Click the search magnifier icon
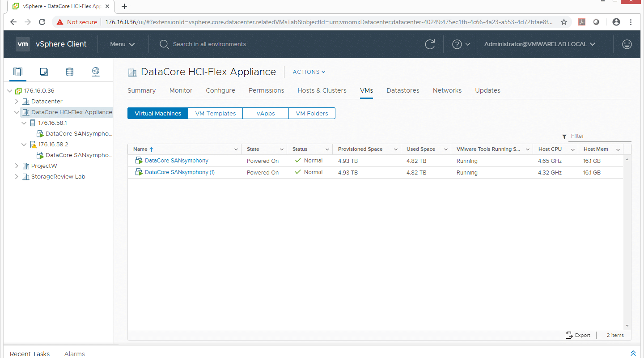Viewport: 644px width, 358px height. pyautogui.click(x=164, y=44)
